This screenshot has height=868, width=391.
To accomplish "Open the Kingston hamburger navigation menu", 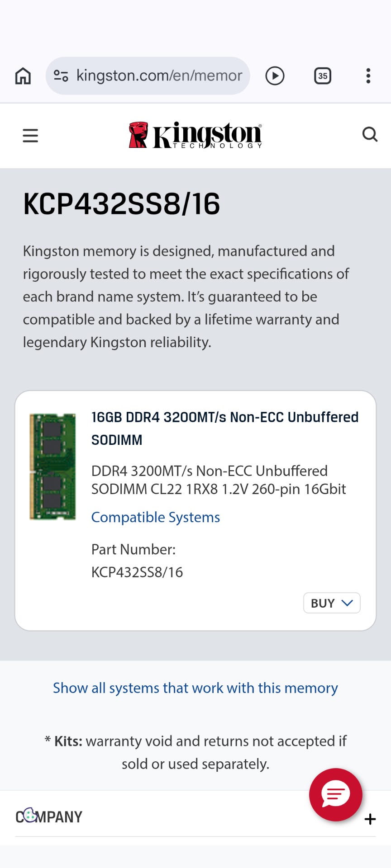I will point(30,136).
